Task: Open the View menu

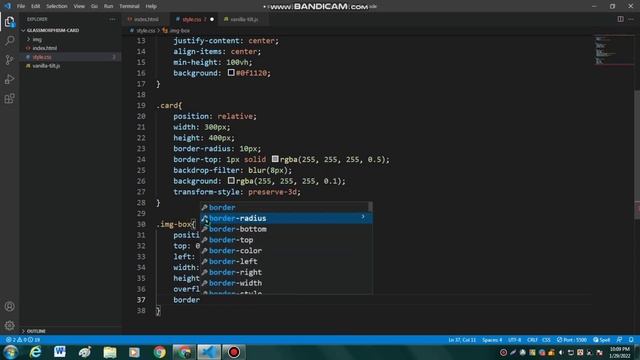Action: point(79,6)
